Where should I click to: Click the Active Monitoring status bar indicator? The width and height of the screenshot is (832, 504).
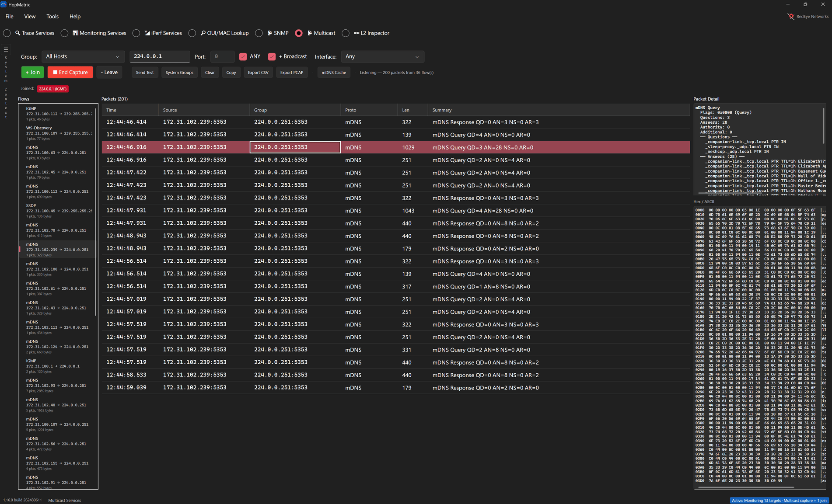pyautogui.click(x=780, y=501)
